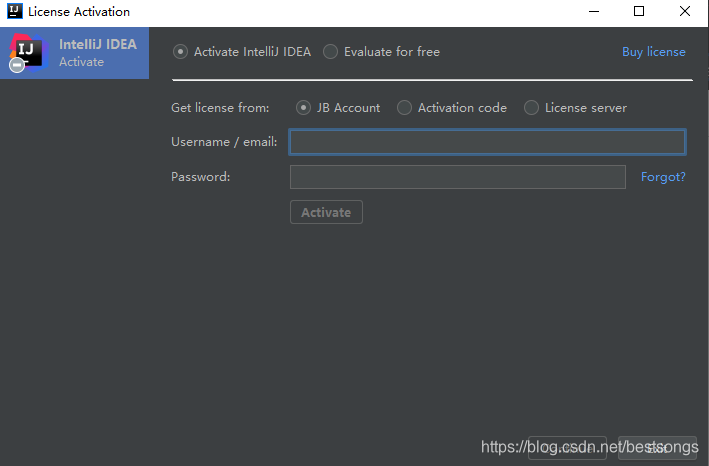Click the Continue button at the bottom
Image resolution: width=709 pixels, height=466 pixels.
(x=567, y=448)
